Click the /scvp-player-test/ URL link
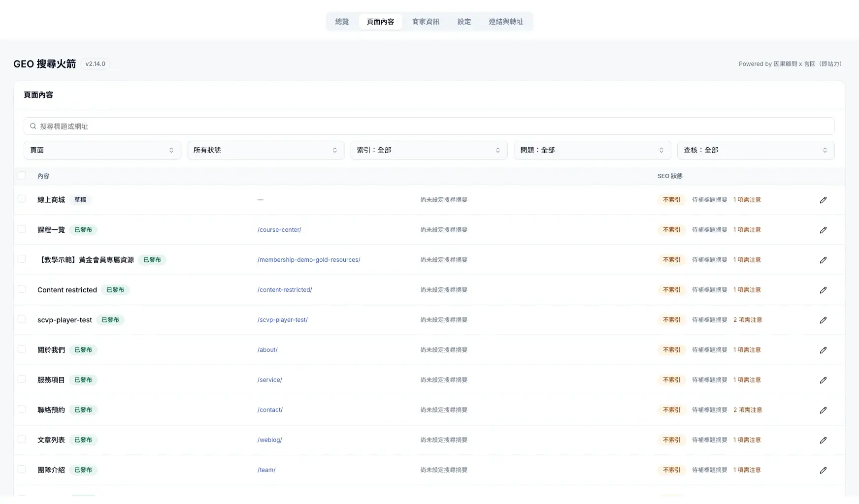Screen dimensions: 859x504 tap(283, 320)
